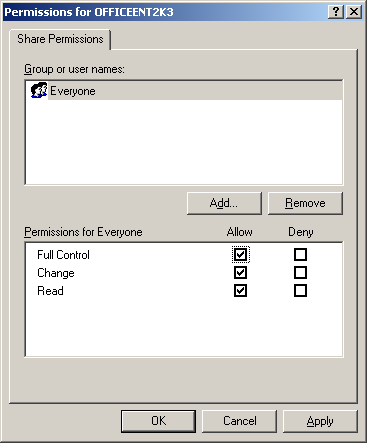This screenshot has width=367, height=443.
Task: Click empty area of group names list
Action: click(184, 142)
